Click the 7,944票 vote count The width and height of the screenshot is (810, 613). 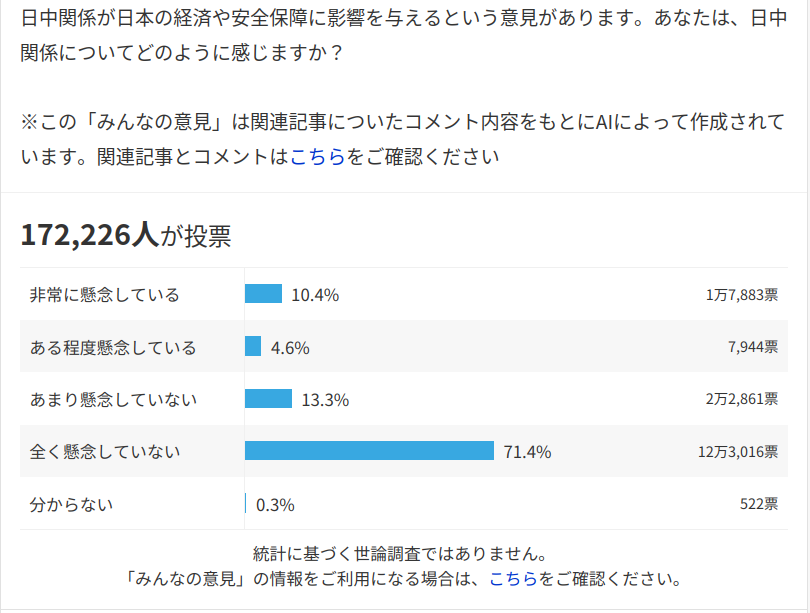(x=753, y=347)
